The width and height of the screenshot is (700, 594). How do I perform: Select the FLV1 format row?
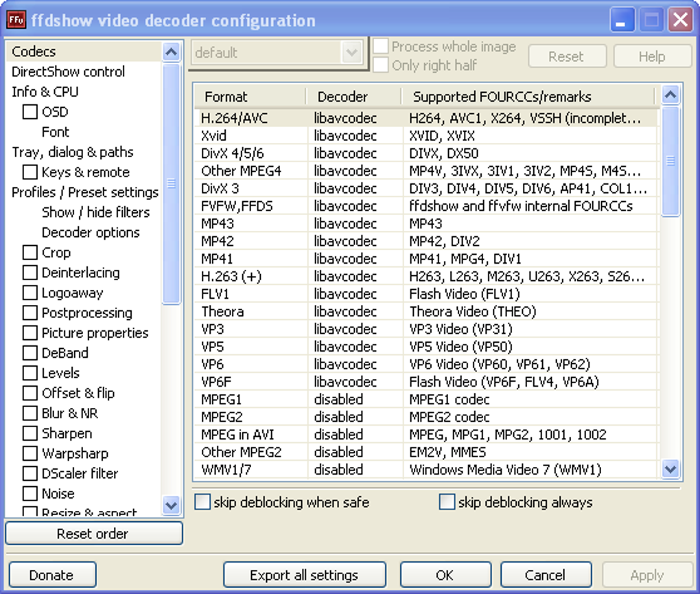pyautogui.click(x=426, y=294)
